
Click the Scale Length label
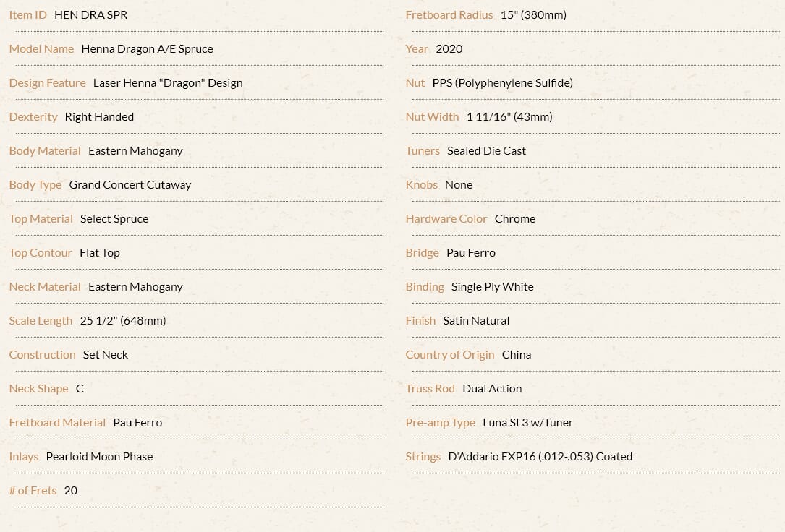[x=41, y=321]
